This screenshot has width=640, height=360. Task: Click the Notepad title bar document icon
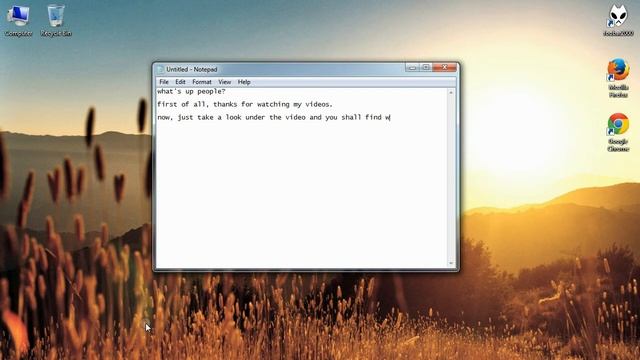(x=160, y=69)
